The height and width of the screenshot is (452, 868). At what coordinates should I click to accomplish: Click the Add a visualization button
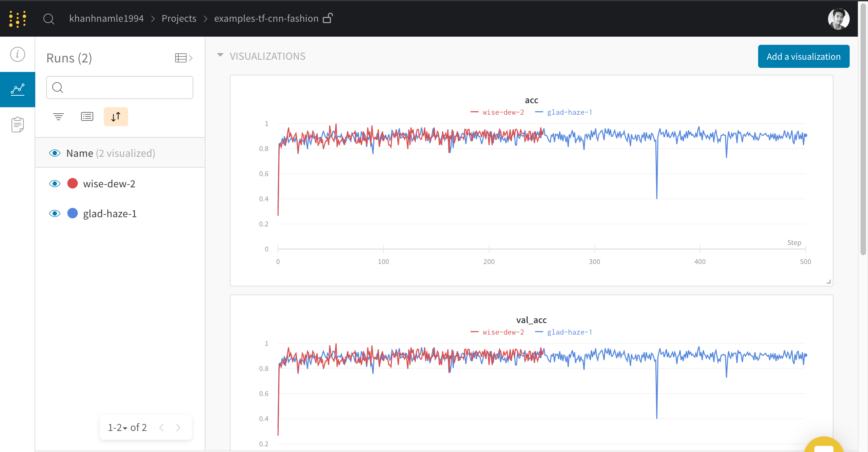pyautogui.click(x=804, y=56)
